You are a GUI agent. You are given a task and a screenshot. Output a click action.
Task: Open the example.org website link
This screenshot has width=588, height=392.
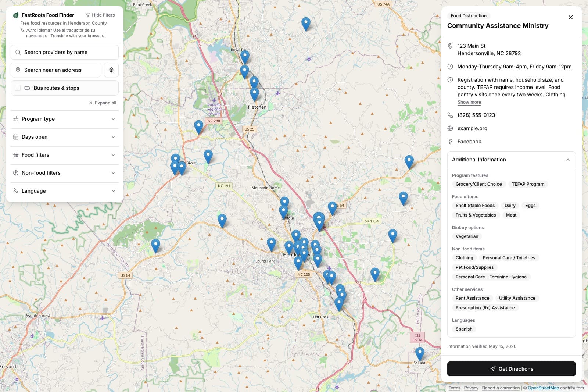(472, 128)
